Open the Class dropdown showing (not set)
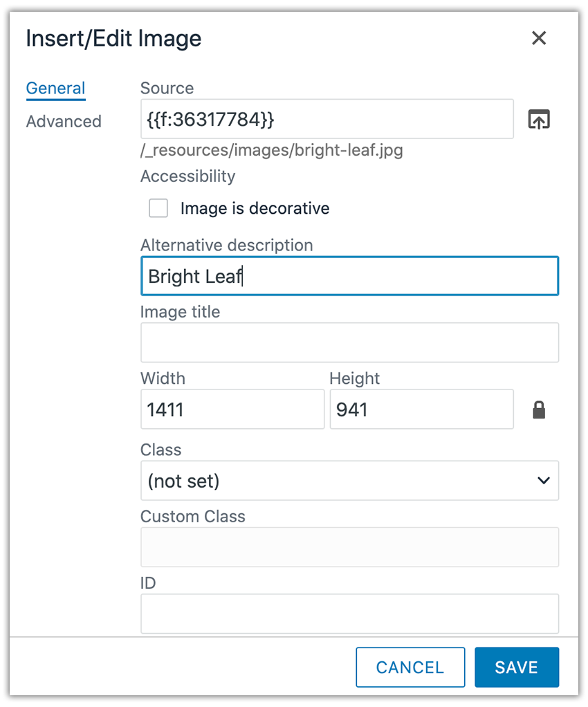Viewport: 588px width, 707px height. click(349, 481)
